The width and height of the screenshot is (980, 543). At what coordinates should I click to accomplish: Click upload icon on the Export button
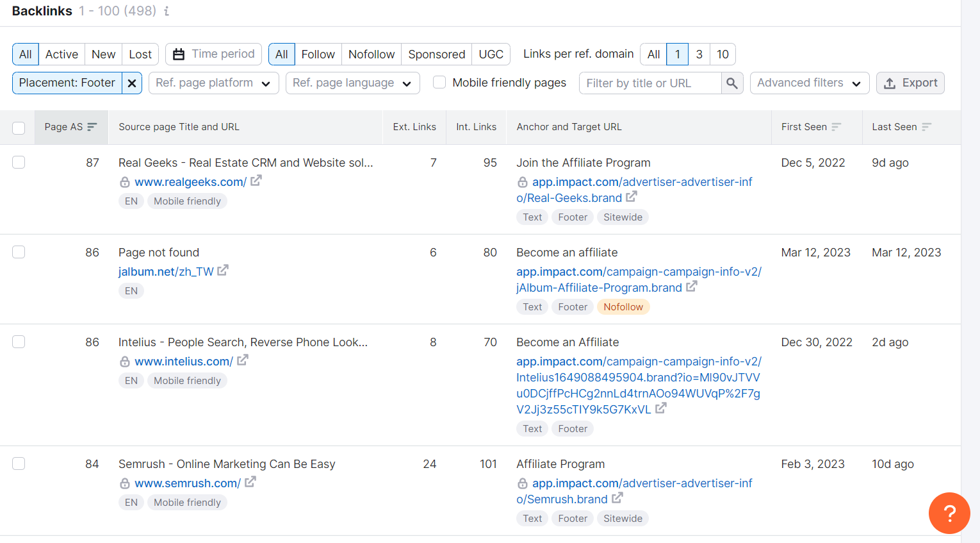pyautogui.click(x=890, y=83)
